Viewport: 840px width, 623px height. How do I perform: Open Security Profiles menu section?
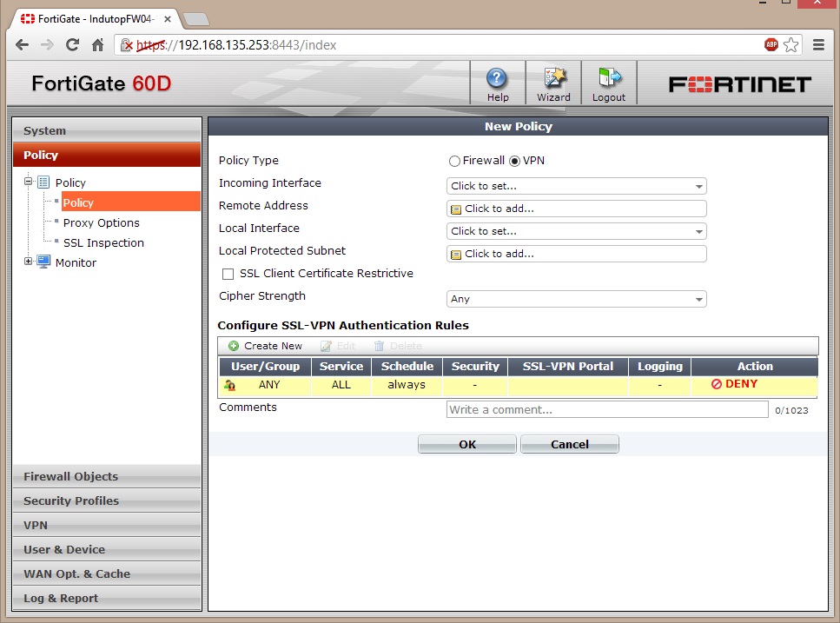107,500
